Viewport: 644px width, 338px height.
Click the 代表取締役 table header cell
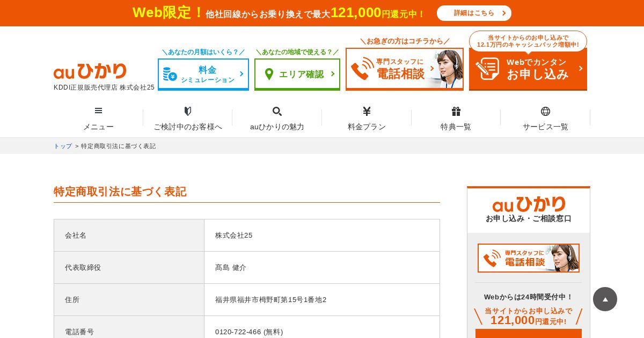(x=129, y=267)
